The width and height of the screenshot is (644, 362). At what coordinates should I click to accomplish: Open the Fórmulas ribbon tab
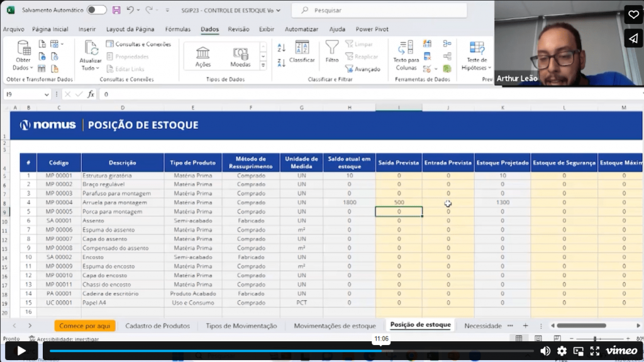click(x=177, y=29)
